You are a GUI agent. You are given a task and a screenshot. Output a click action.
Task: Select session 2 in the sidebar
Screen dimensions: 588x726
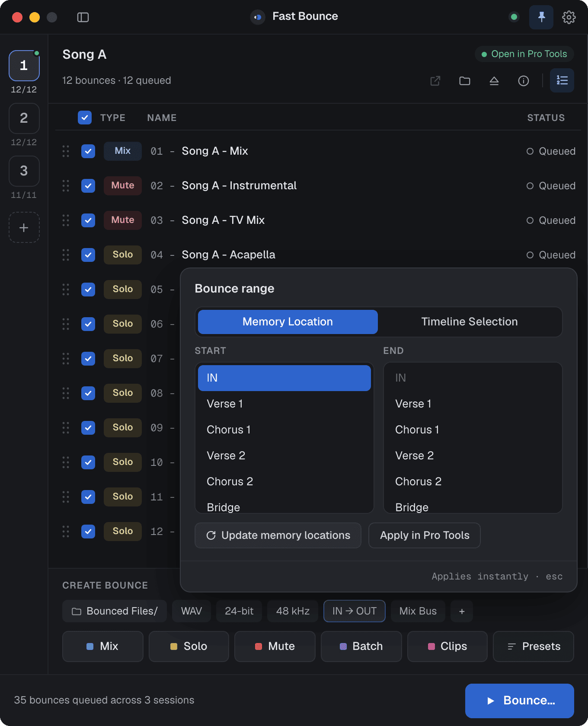(24, 118)
